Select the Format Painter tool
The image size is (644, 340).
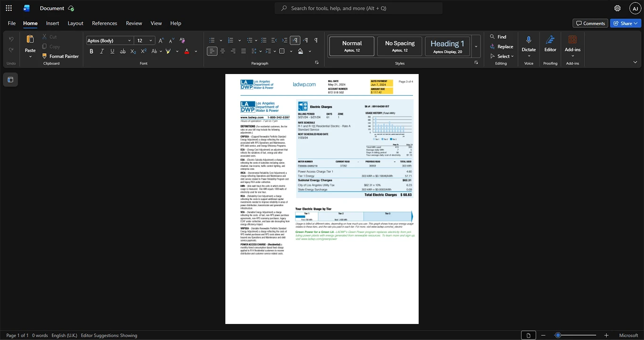[x=60, y=56]
